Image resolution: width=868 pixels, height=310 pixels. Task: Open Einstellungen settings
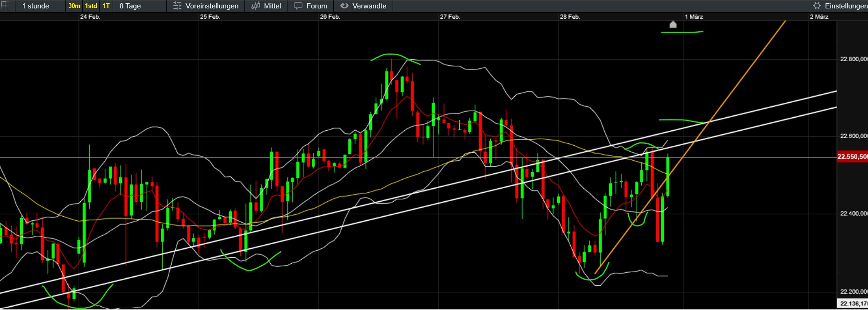click(846, 6)
